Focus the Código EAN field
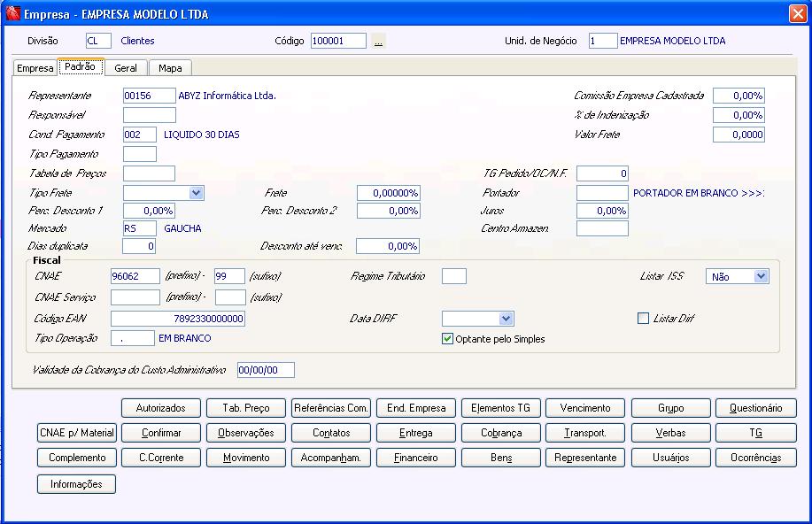Screen dimensions: 812x524 tap(178, 319)
